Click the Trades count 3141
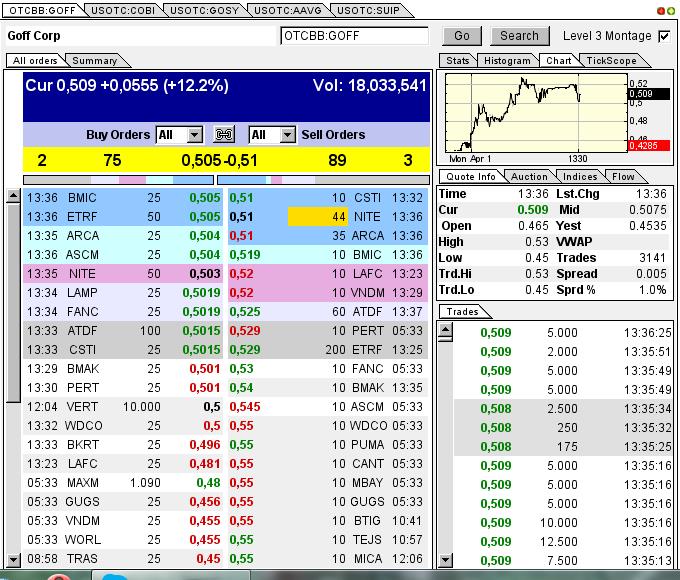The width and height of the screenshot is (680, 580). [652, 258]
